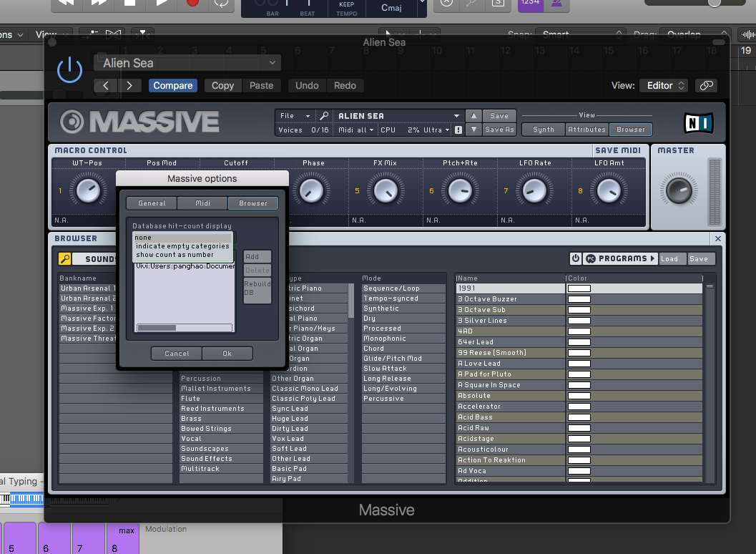Click the magnifier search icon beside File
756x554 pixels.
[324, 116]
